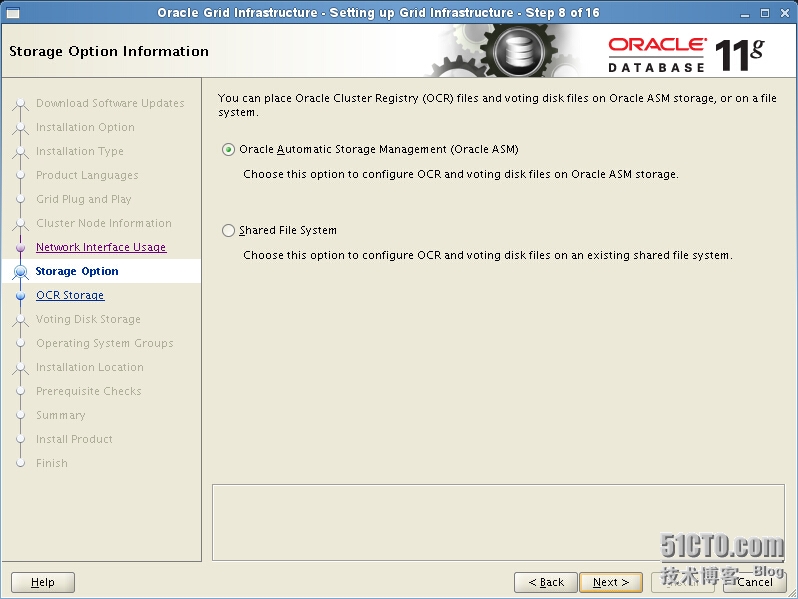Click the Next button
798x599 pixels.
(x=611, y=582)
